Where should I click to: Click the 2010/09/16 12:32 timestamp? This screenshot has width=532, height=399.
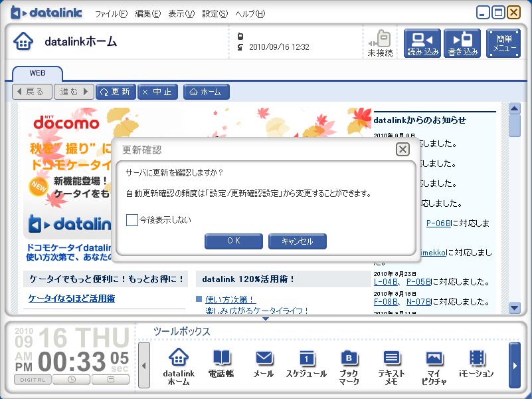pyautogui.click(x=279, y=47)
